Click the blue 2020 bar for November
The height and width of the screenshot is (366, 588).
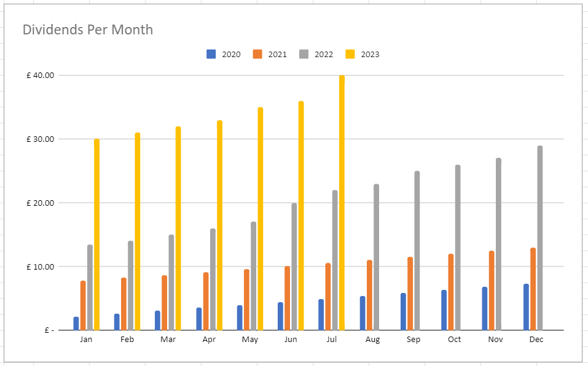pyautogui.click(x=485, y=309)
